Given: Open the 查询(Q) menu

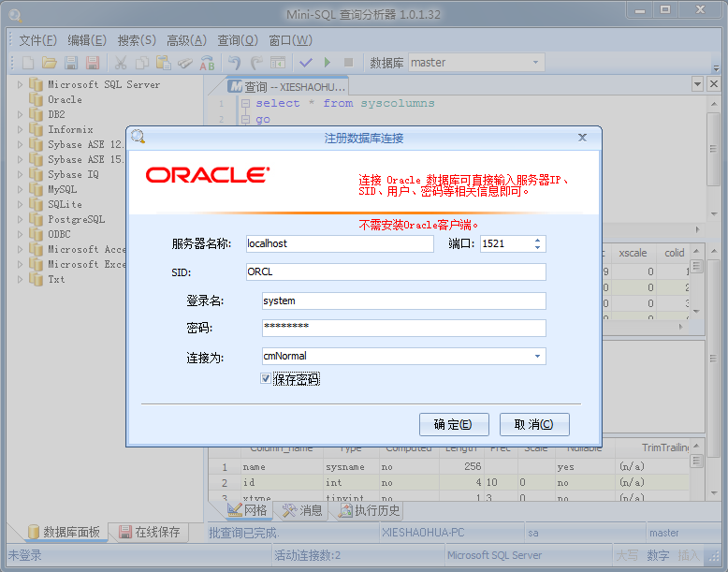Looking at the screenshot, I should [x=238, y=40].
